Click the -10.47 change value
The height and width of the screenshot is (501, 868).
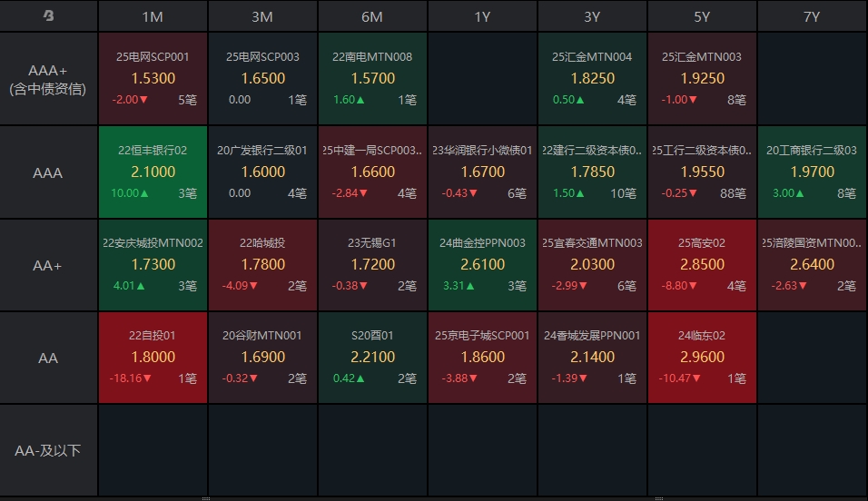(x=679, y=378)
